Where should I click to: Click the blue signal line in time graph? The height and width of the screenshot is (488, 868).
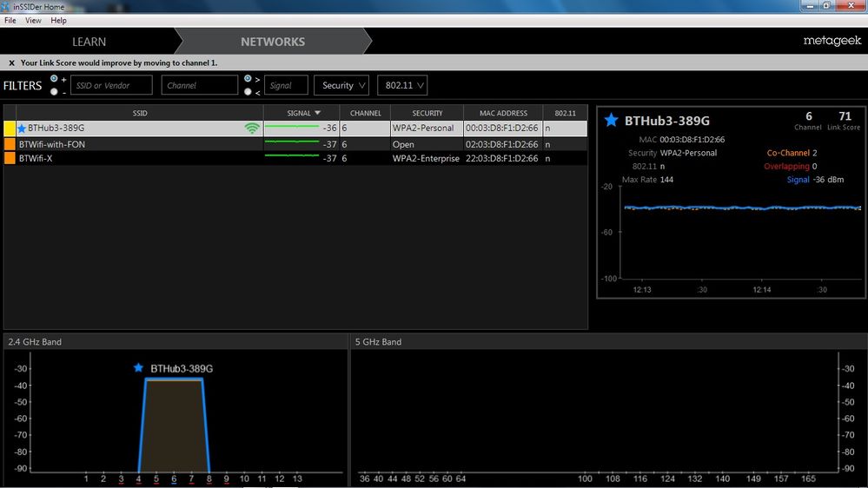pyautogui.click(x=742, y=208)
